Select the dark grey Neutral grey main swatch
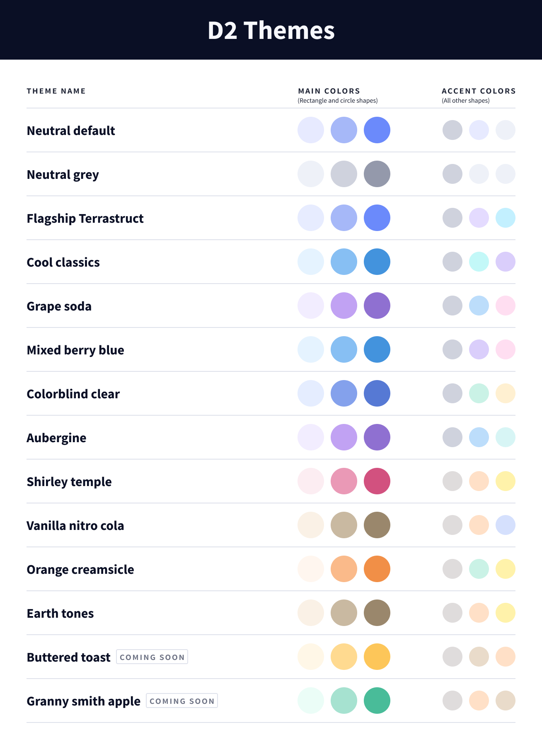Screen dimensions: 542x756 pyautogui.click(x=377, y=174)
